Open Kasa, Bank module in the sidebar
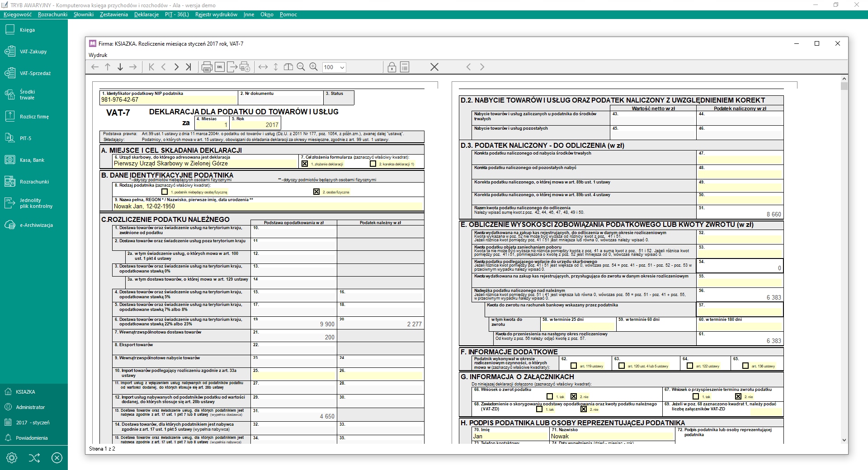Image resolution: width=868 pixels, height=470 pixels. click(32, 160)
